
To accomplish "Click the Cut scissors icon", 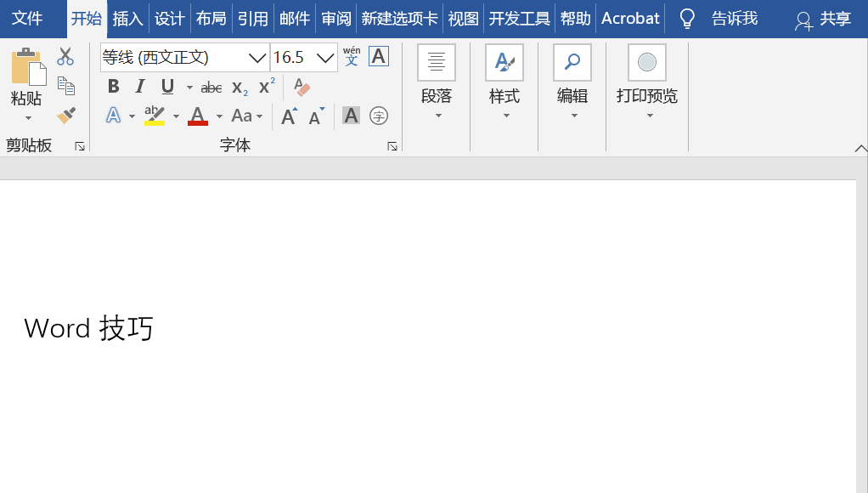I will [65, 56].
